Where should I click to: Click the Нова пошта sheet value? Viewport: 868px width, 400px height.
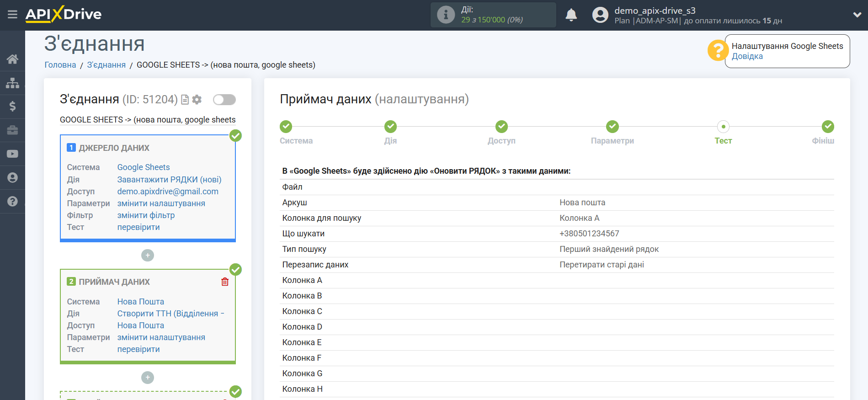[x=582, y=203]
